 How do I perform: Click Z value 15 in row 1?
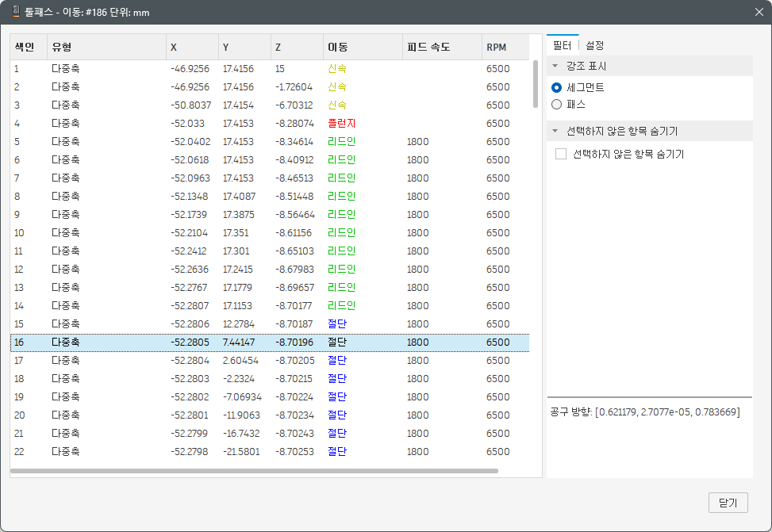[279, 69]
